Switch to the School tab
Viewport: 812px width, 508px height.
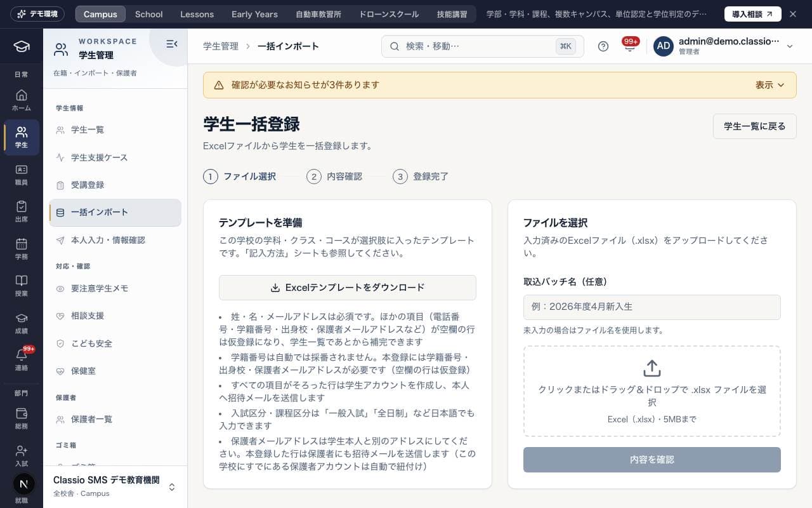click(x=149, y=14)
